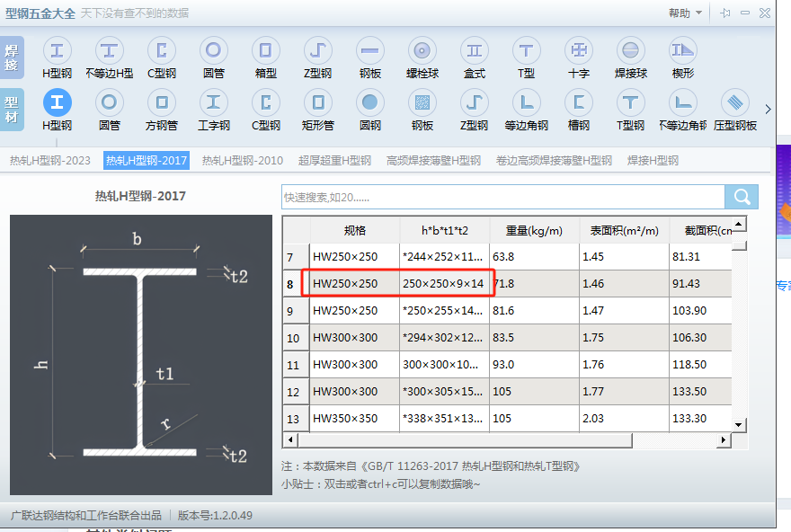791x532 pixels.
Task: Select 楔形 section icon
Action: point(683,50)
